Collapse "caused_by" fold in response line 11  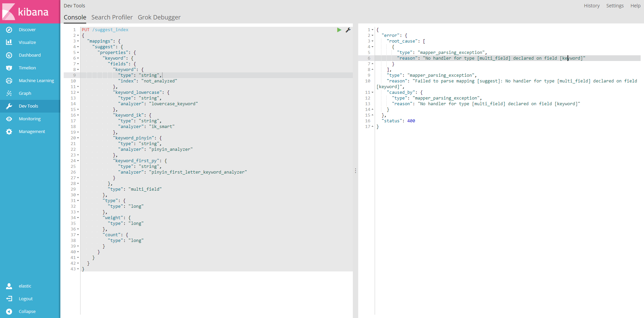(372, 92)
